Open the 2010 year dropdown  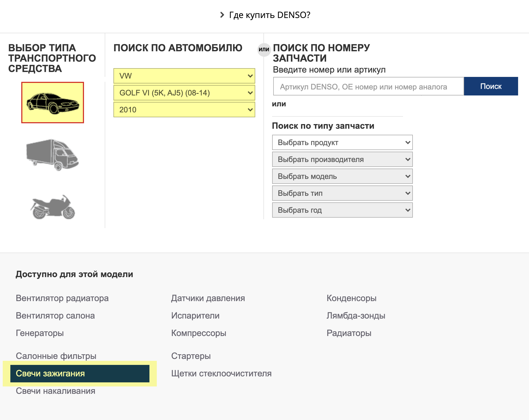[184, 110]
